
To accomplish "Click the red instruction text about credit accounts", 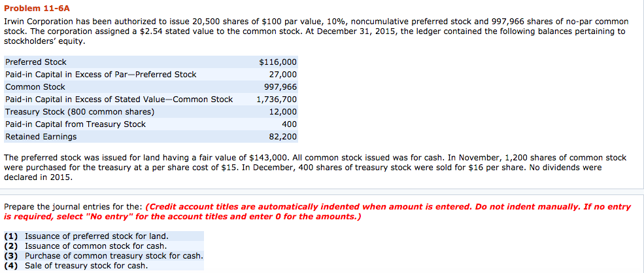I will pyautogui.click(x=317, y=211).
